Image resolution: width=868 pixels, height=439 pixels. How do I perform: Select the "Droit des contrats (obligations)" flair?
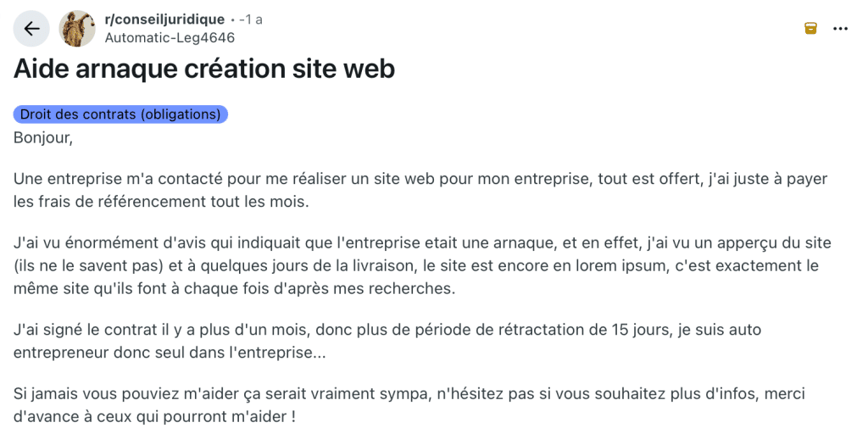pyautogui.click(x=120, y=114)
